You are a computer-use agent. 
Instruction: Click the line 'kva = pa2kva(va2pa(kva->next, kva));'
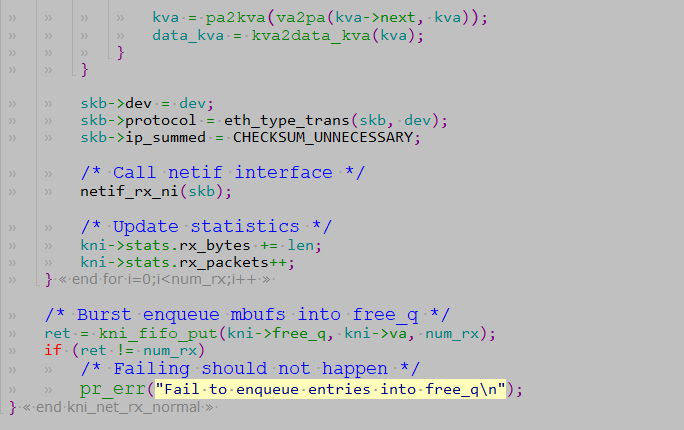tap(320, 17)
